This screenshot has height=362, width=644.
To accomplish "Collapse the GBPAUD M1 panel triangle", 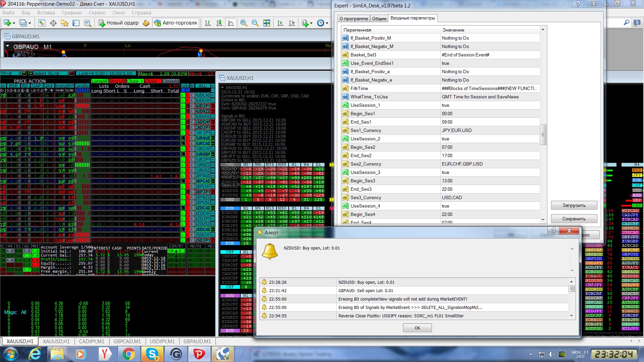I will [8, 46].
